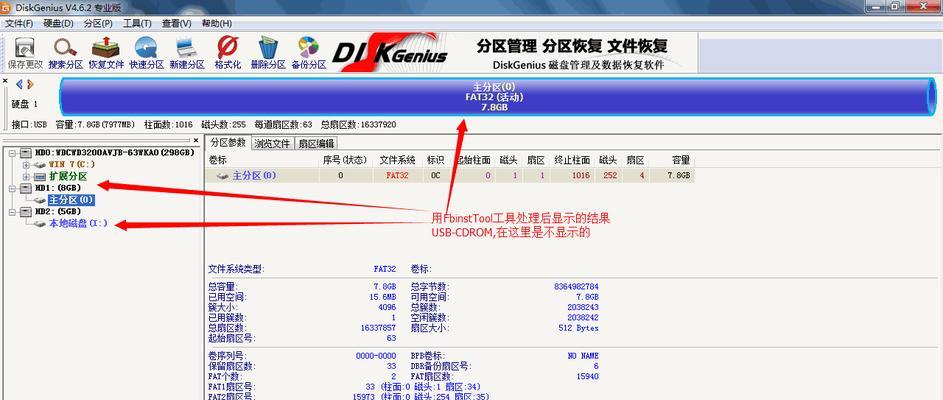Click the 0C identifier cell in table

point(436,176)
